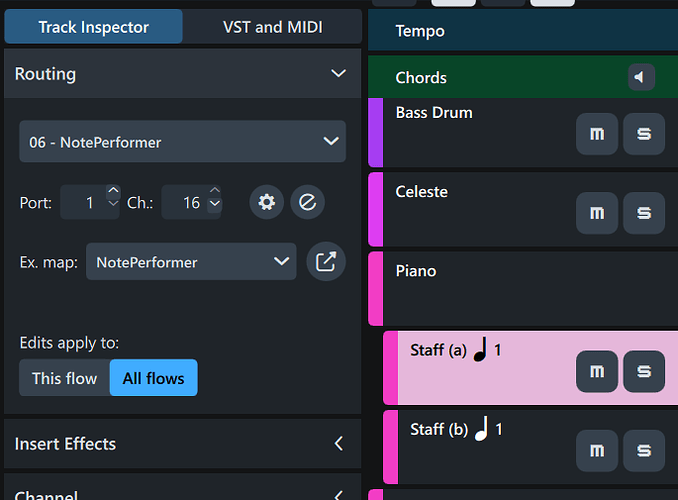The height and width of the screenshot is (500, 678).
Task: Solo the Bass Drum track
Action: (644, 134)
